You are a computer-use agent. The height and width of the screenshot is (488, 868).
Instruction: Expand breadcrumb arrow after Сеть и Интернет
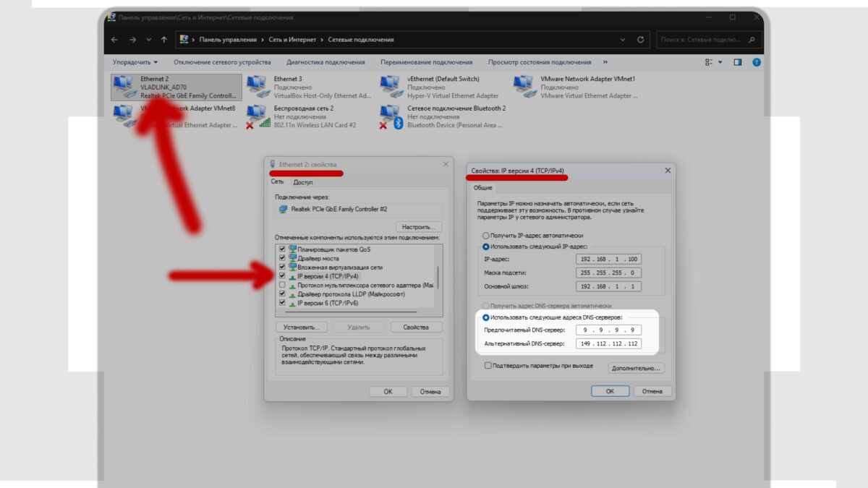click(323, 40)
